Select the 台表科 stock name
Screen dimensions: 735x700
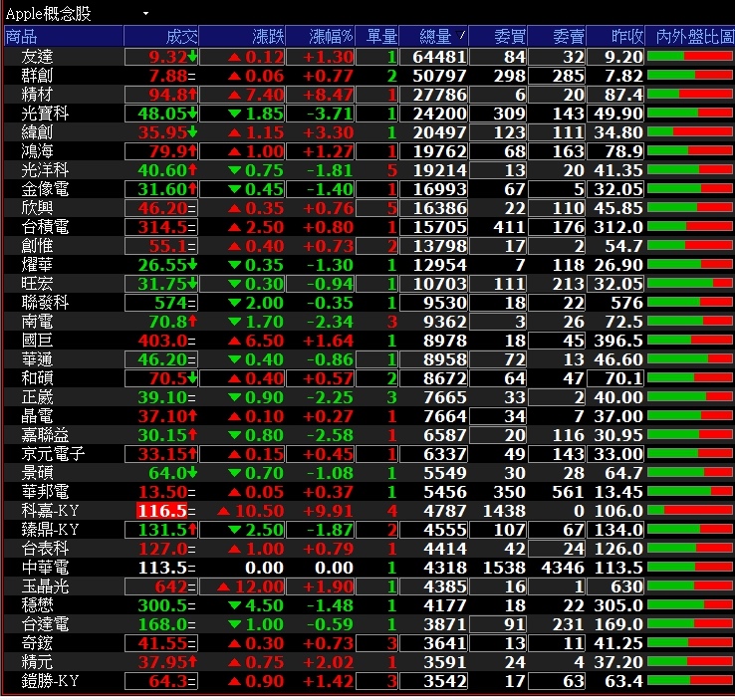(45, 549)
